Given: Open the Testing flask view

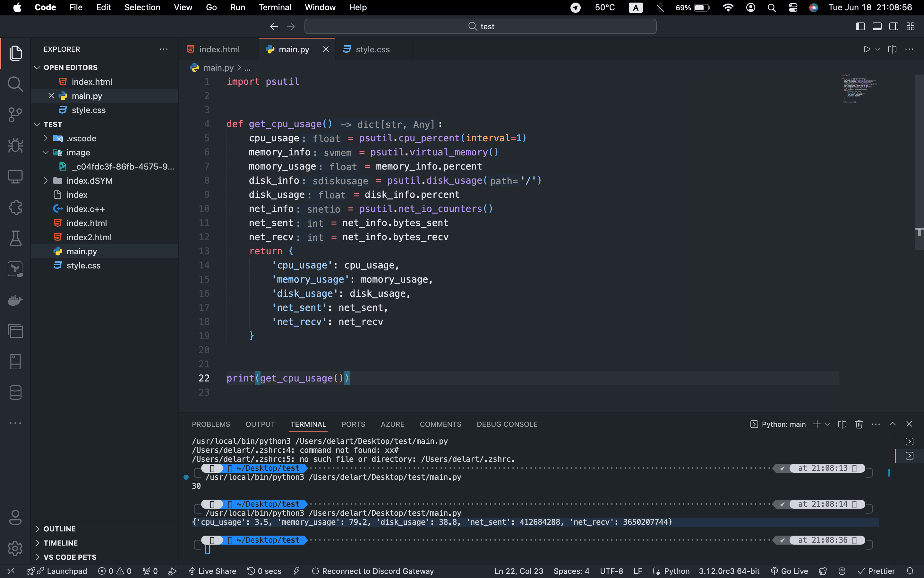Looking at the screenshot, I should click(x=15, y=238).
